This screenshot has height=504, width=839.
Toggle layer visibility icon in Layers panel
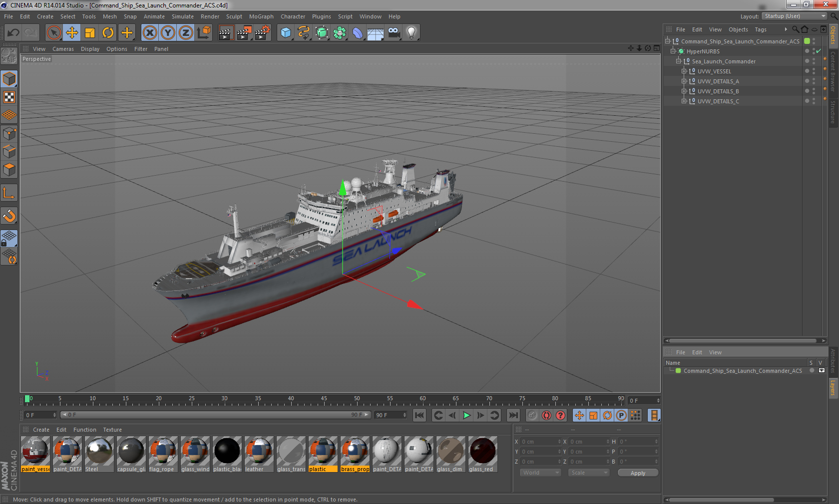(822, 370)
